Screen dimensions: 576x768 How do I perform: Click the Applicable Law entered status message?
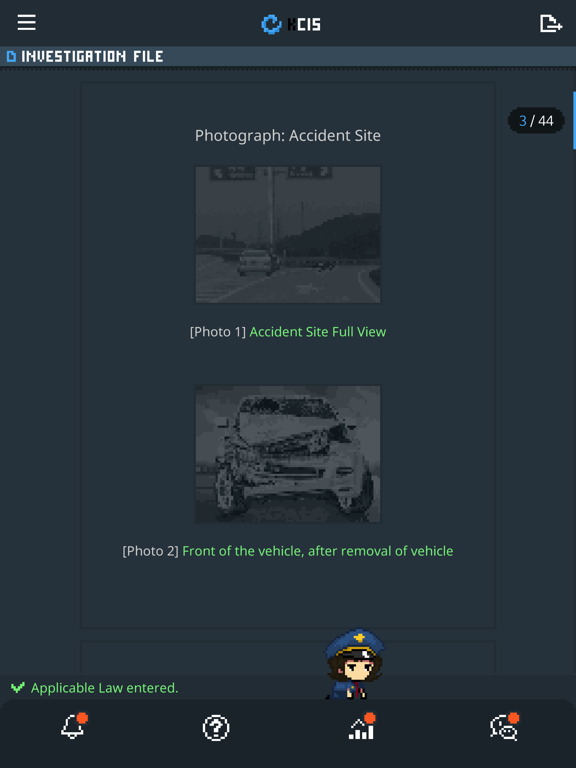[x=104, y=688]
